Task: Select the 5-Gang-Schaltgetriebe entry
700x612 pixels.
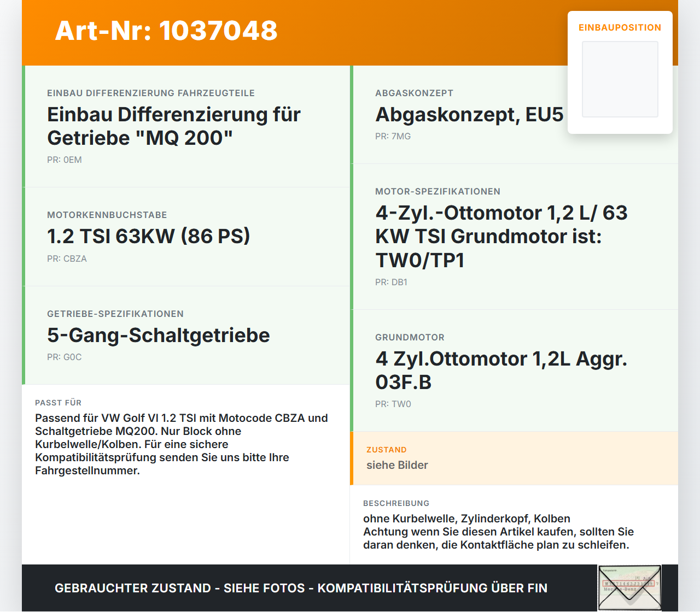Action: point(186,336)
